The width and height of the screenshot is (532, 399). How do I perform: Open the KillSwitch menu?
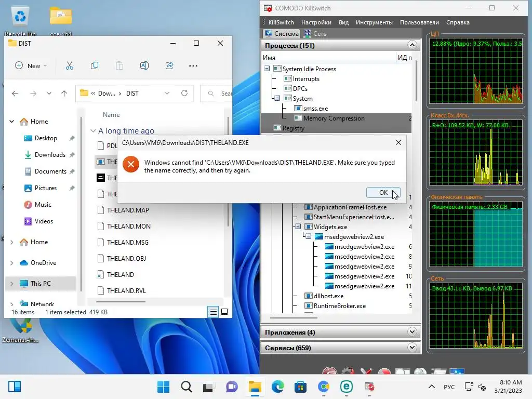click(x=281, y=22)
